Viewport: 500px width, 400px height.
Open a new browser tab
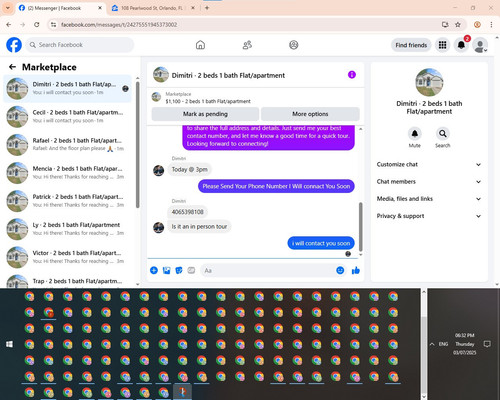pyautogui.click(x=207, y=8)
